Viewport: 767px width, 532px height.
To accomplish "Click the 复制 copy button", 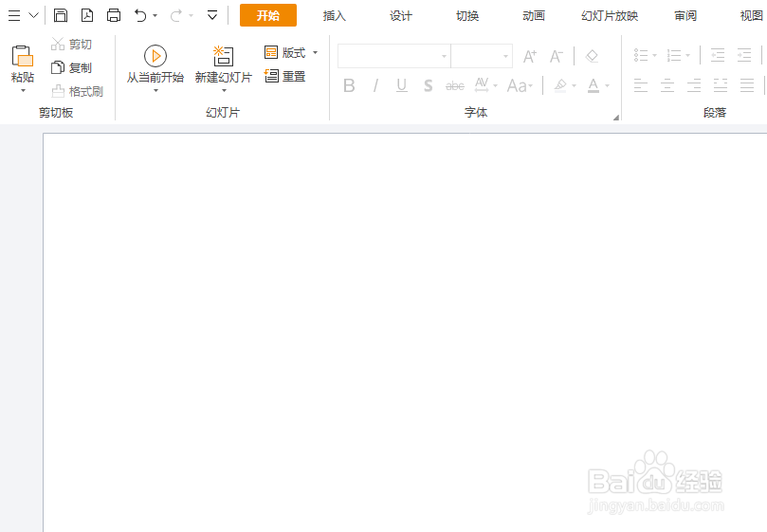I will (x=71, y=67).
